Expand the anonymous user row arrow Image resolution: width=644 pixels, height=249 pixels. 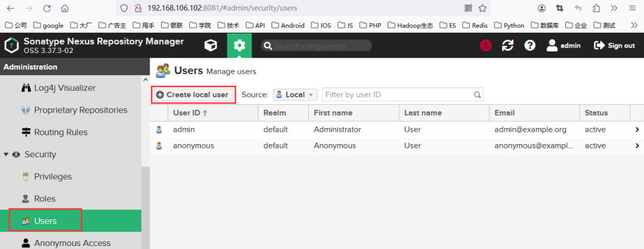tap(637, 145)
